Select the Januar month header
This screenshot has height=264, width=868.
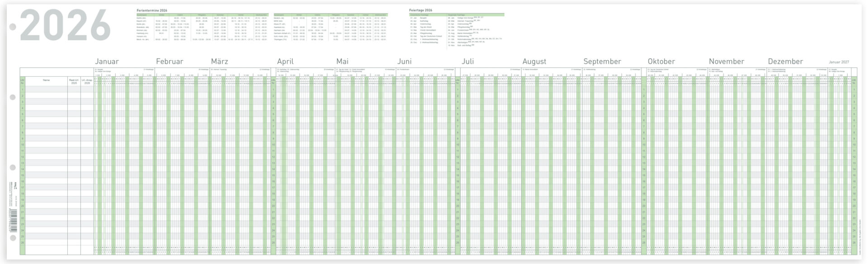click(107, 61)
